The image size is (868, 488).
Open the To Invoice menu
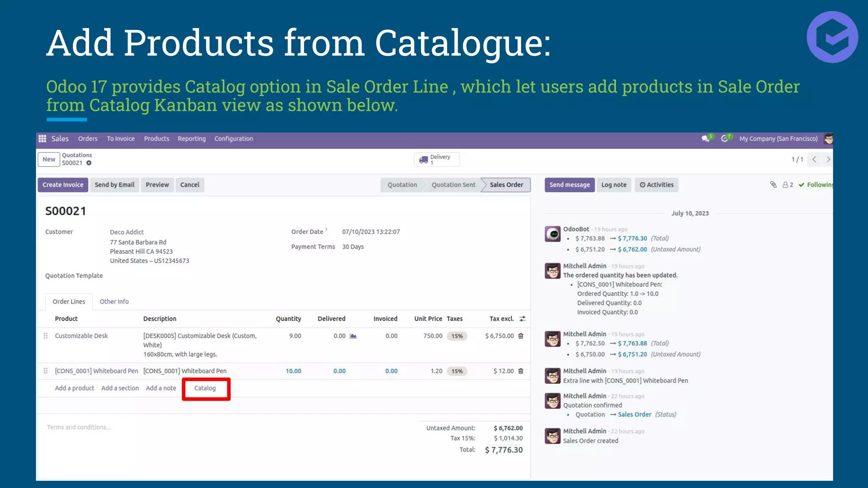coord(121,139)
